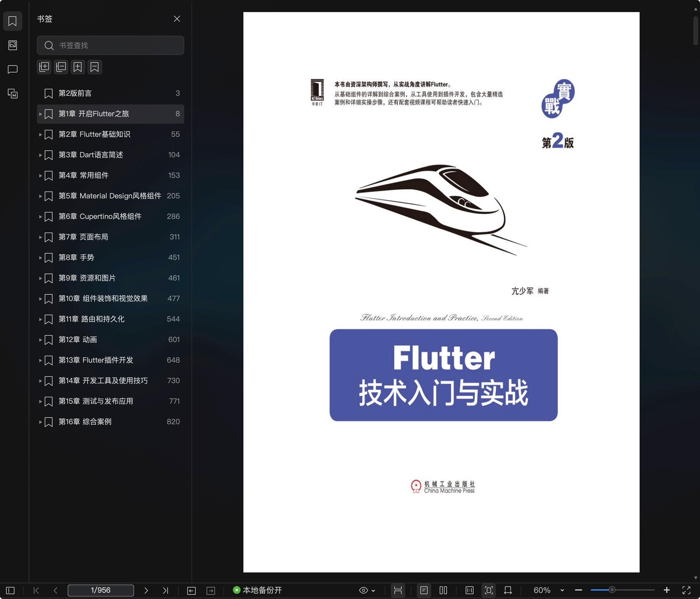Screen dimensions: 700x599
Task: Expand 第9章 资源和图片 bookmark
Action: (40, 278)
